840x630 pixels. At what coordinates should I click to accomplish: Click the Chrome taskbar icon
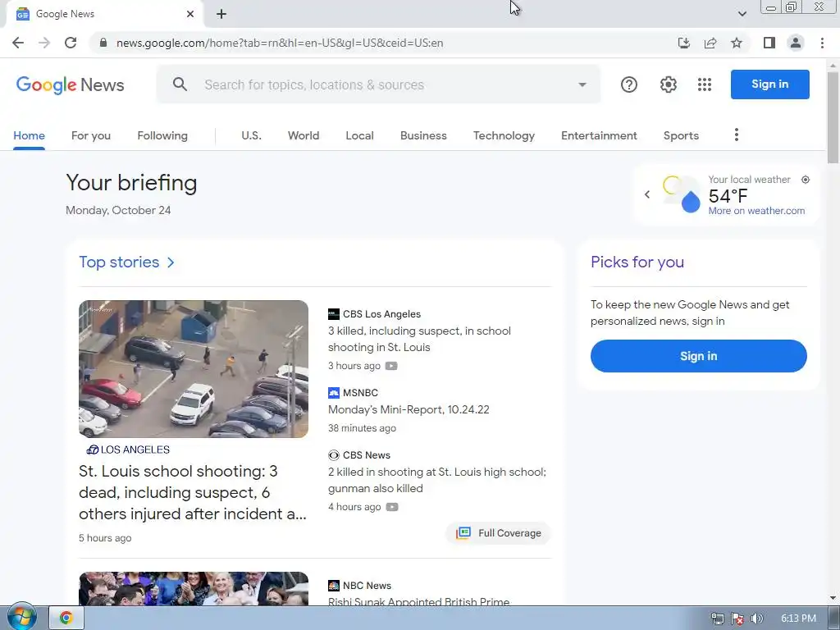tap(66, 619)
